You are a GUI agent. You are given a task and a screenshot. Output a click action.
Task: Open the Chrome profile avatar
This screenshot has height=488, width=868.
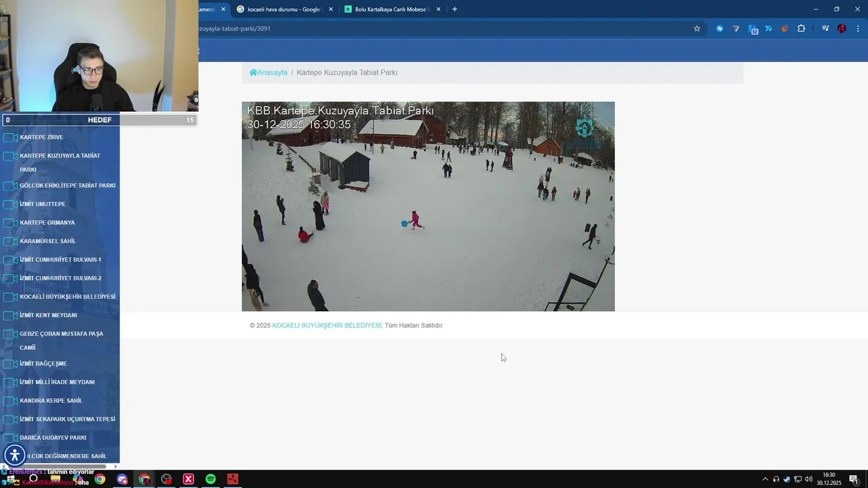click(842, 28)
